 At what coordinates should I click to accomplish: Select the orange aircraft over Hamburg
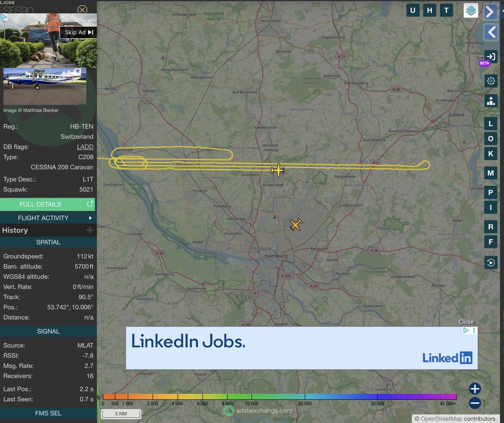(x=296, y=225)
